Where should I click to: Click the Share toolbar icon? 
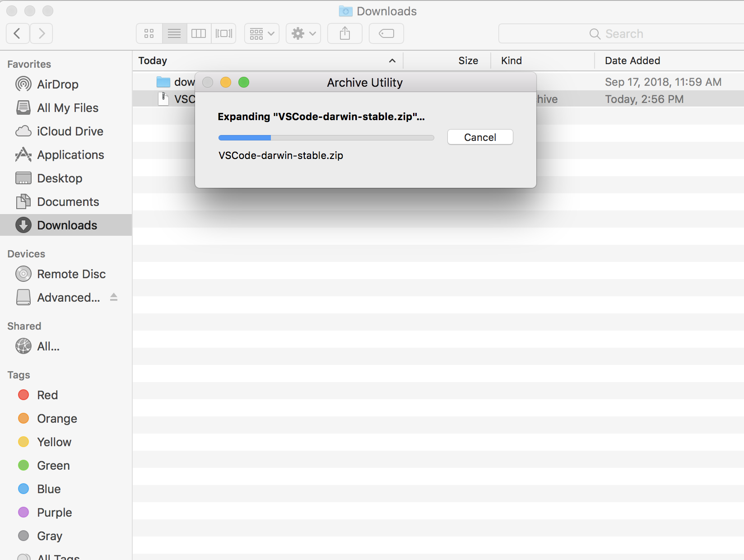pyautogui.click(x=345, y=33)
